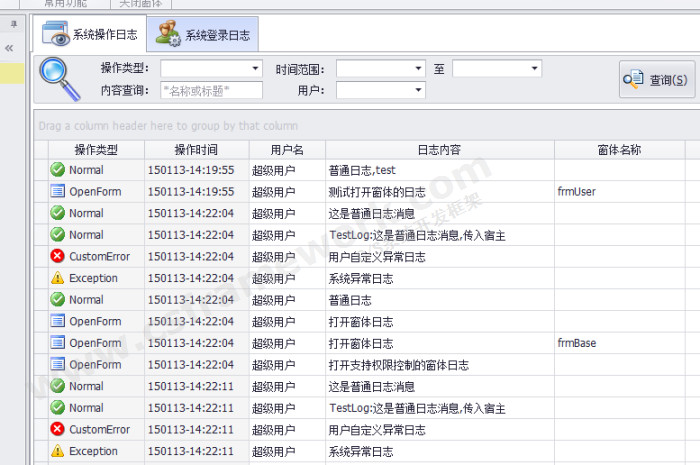Click the 内容查询 name or title input field
The width and height of the screenshot is (700, 465).
coord(210,91)
